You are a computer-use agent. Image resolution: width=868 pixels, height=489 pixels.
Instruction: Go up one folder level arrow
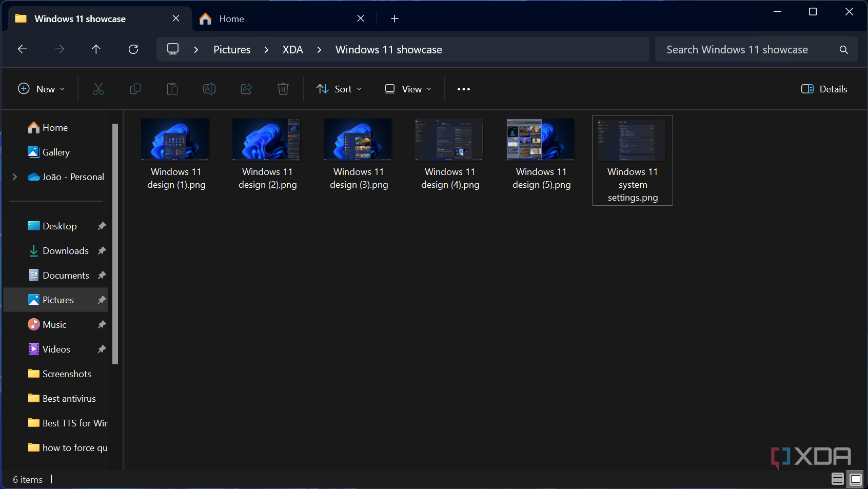[x=96, y=49]
